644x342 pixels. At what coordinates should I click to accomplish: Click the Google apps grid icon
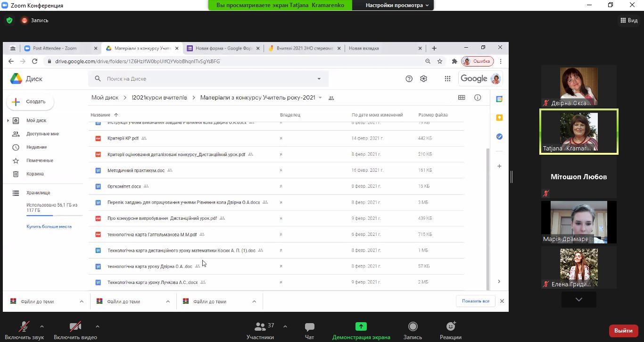coord(447,79)
